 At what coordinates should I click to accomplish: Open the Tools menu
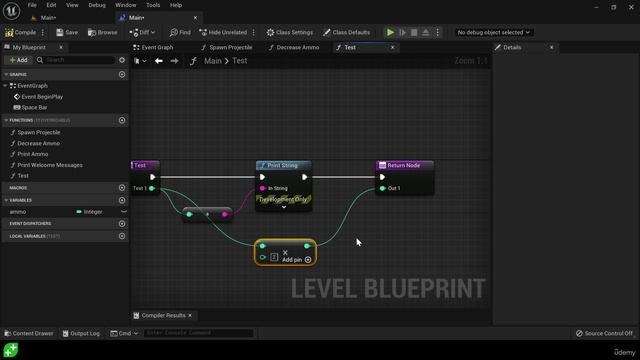click(x=153, y=5)
